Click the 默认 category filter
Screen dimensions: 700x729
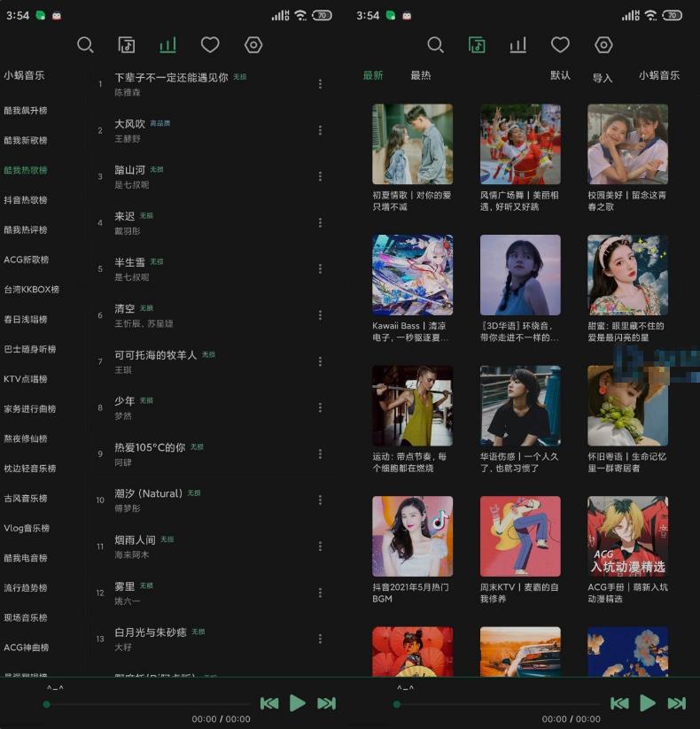560,76
